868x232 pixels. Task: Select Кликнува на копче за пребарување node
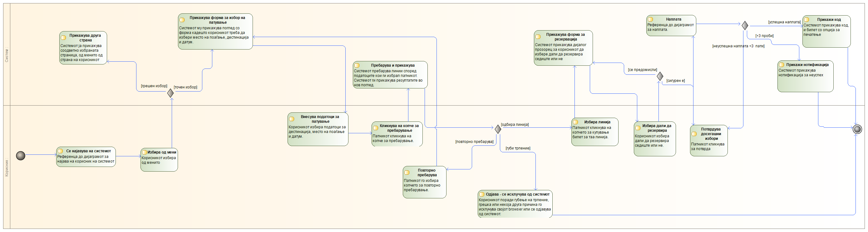[397, 134]
